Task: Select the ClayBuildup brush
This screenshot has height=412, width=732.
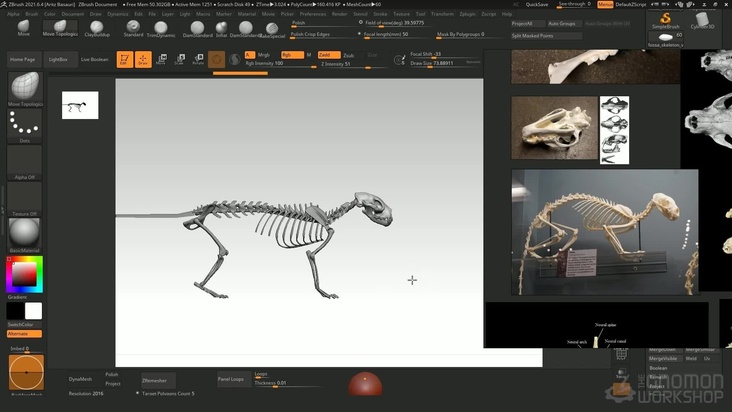Action: click(x=97, y=28)
